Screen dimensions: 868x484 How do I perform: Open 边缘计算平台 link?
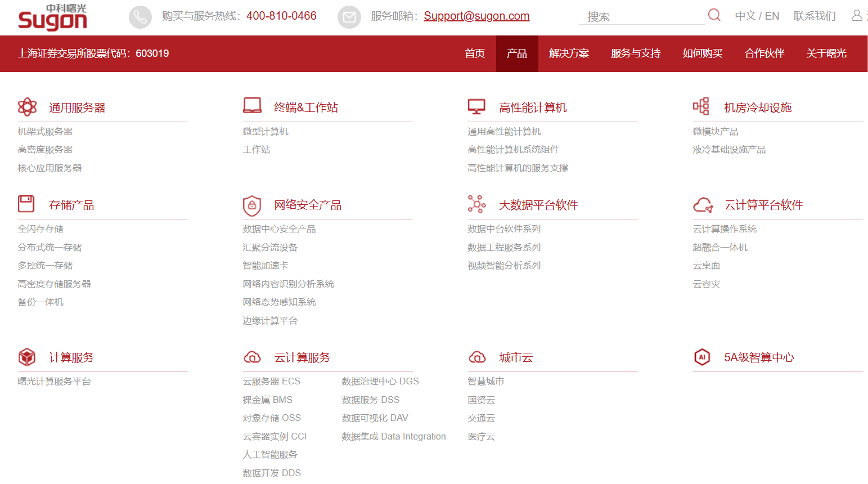pyautogui.click(x=270, y=320)
